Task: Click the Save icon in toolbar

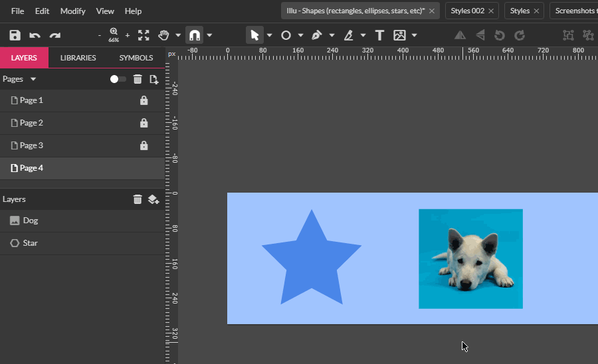Action: point(15,35)
